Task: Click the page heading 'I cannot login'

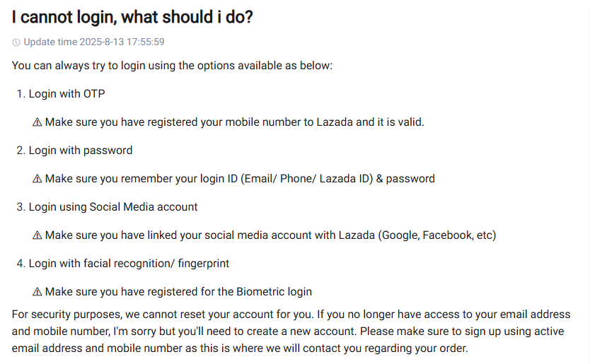Action: pyautogui.click(x=132, y=18)
